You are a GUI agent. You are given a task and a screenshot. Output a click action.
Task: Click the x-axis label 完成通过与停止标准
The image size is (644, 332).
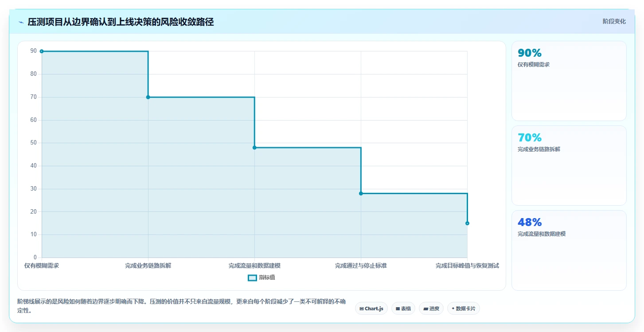tap(361, 266)
